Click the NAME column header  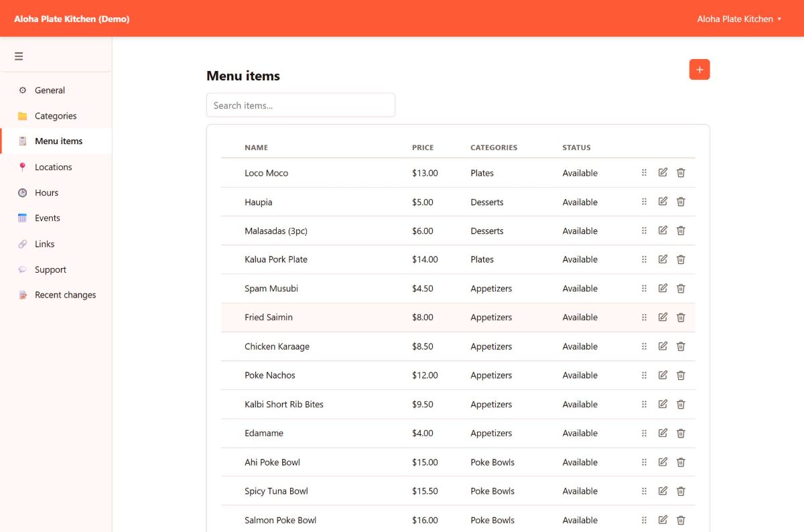(256, 147)
